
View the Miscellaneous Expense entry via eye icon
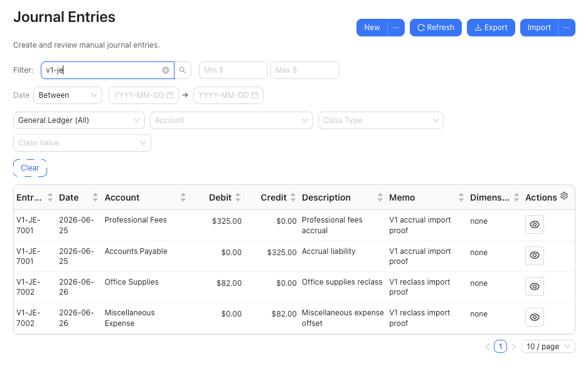point(535,317)
